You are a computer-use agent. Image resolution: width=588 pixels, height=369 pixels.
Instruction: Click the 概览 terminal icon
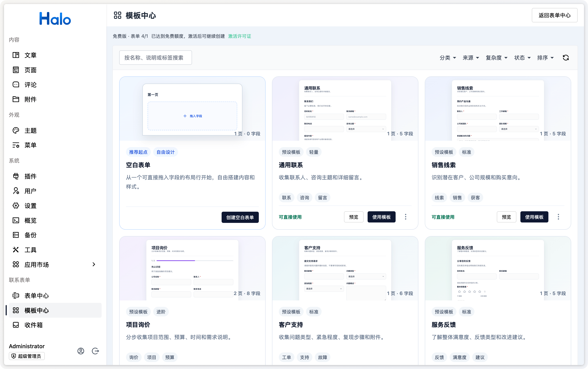tap(16, 220)
